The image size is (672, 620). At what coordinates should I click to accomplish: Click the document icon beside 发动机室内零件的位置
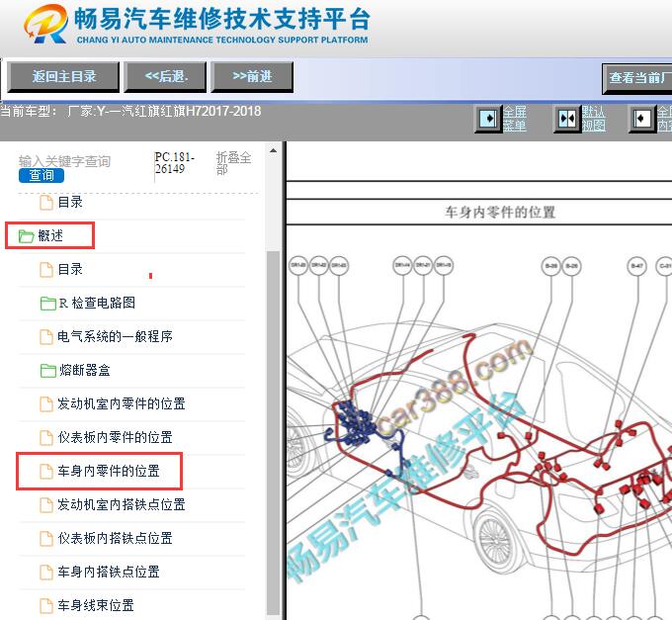(46, 404)
